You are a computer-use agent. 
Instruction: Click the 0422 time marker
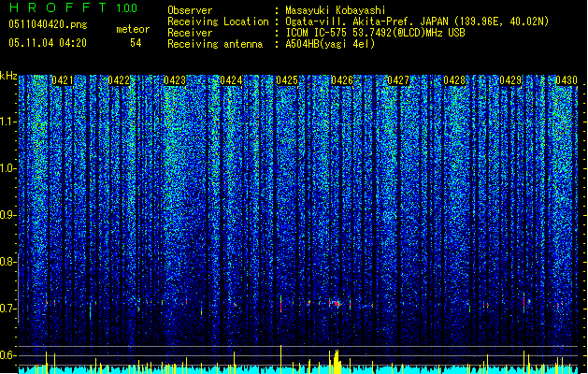(x=119, y=80)
